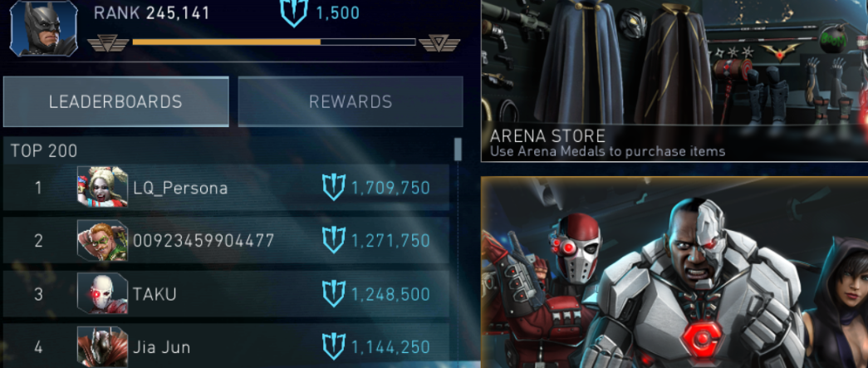Click the rank progress bar
This screenshot has width=868, height=368.
274,42
